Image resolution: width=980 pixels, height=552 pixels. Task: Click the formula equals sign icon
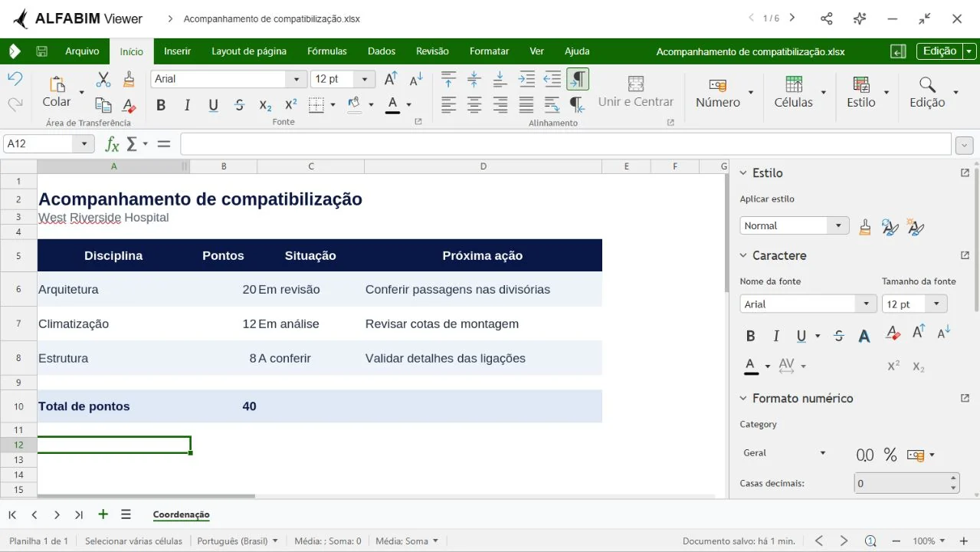(163, 143)
